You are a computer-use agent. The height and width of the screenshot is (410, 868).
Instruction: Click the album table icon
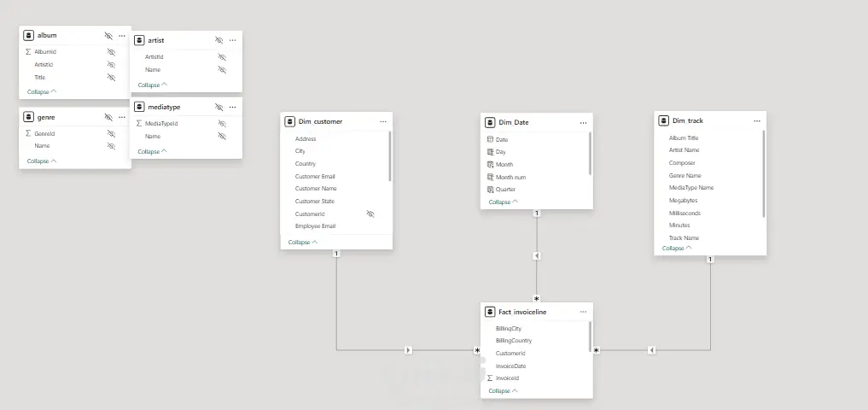[x=29, y=36]
